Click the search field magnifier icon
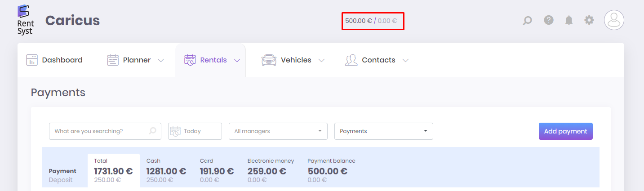The width and height of the screenshot is (644, 191). [x=153, y=131]
